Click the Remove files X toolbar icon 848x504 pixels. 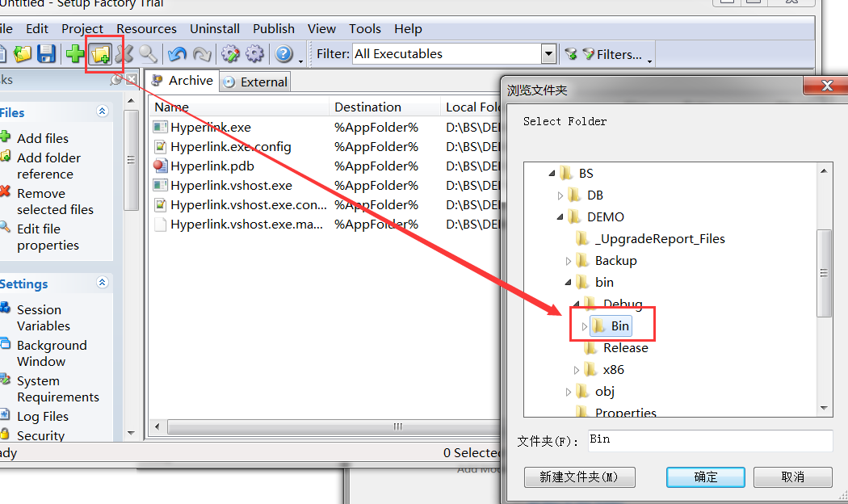pyautogui.click(x=124, y=53)
